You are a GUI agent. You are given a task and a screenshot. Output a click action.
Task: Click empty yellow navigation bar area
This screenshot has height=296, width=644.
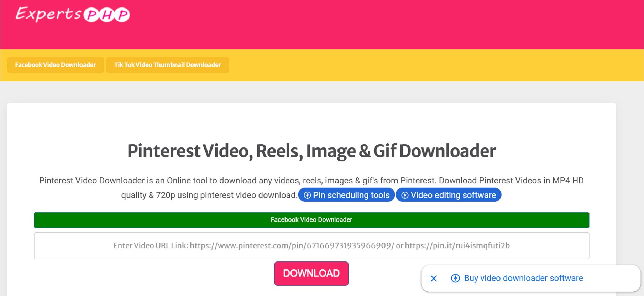point(427,65)
